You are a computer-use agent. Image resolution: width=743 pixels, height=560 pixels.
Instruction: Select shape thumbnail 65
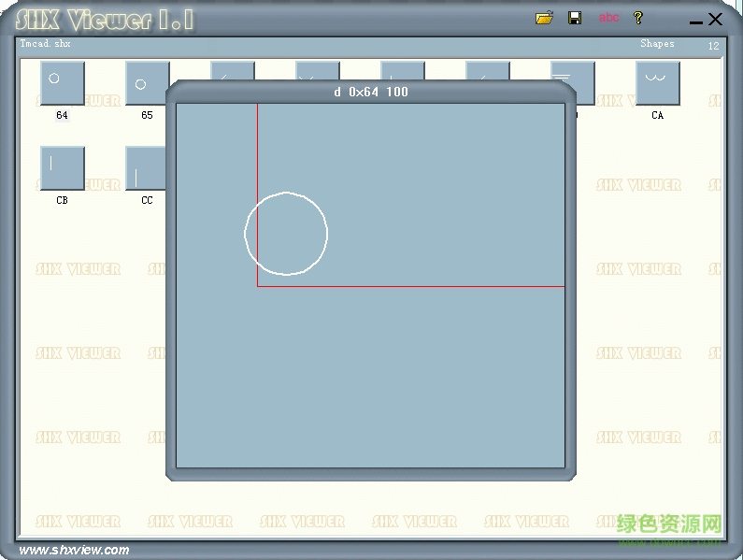pyautogui.click(x=148, y=83)
